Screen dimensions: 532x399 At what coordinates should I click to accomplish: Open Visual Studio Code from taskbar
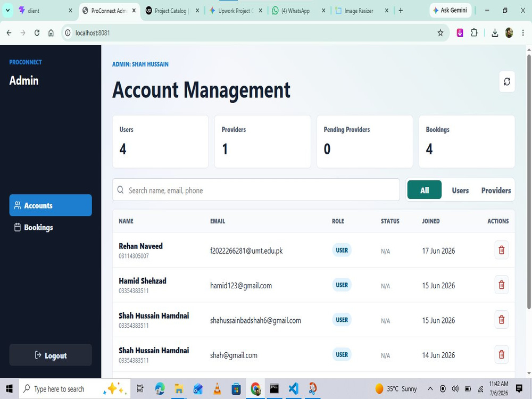click(294, 388)
